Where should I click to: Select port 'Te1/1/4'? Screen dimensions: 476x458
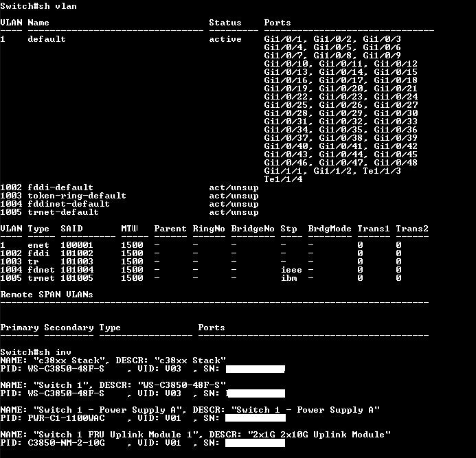tap(283, 179)
